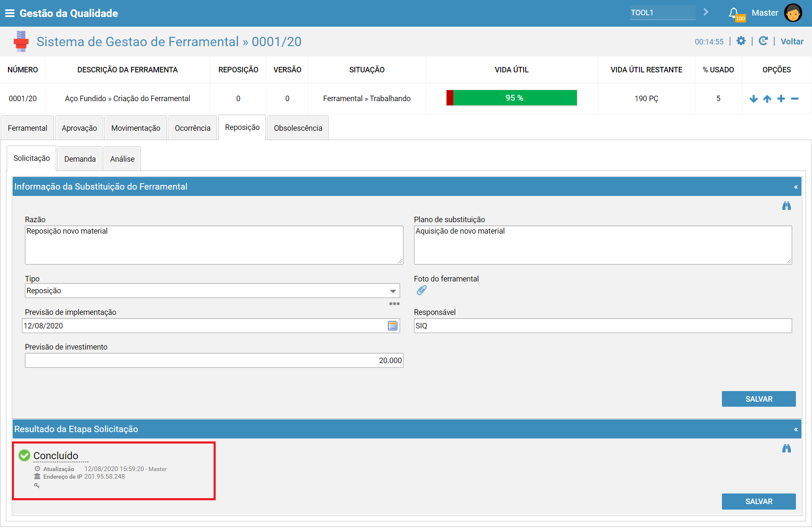This screenshot has width=812, height=532.
Task: Click the SITUAÇÃO column header
Action: (367, 70)
